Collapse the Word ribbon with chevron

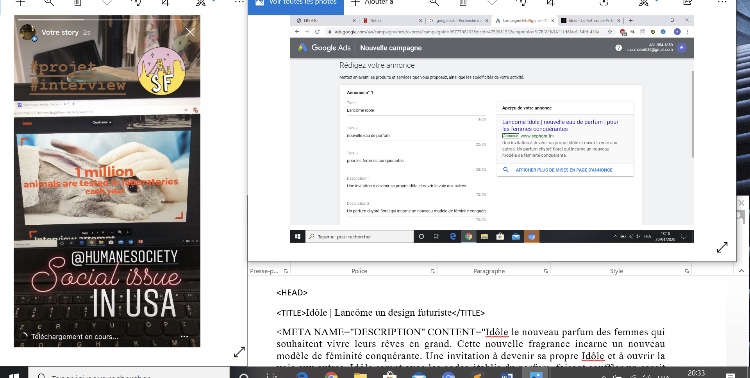pos(741,271)
